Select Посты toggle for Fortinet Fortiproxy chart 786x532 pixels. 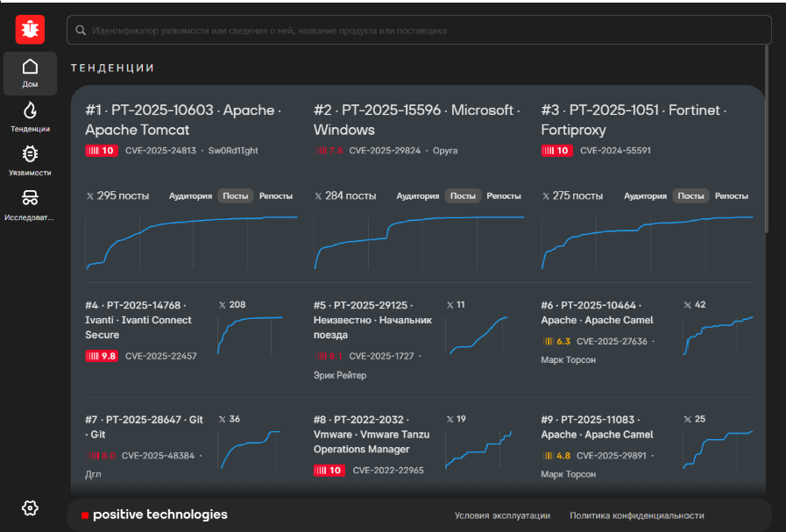pyautogui.click(x=690, y=196)
